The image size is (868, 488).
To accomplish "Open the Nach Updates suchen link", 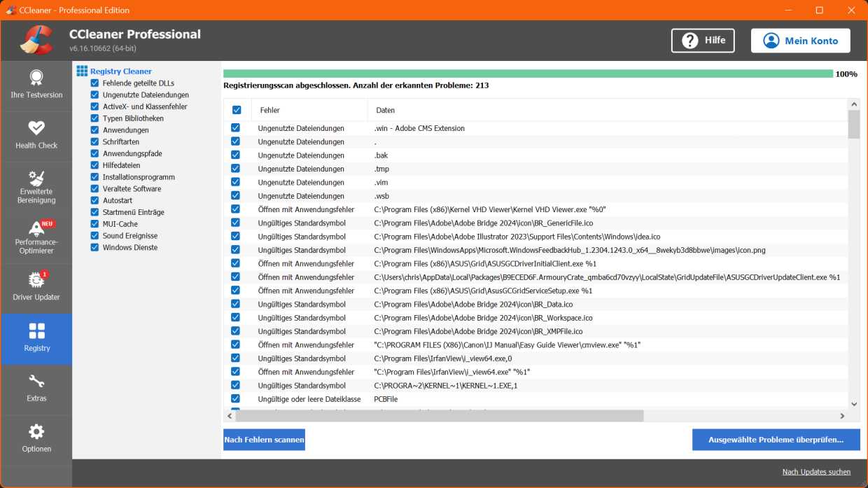I will pyautogui.click(x=816, y=472).
